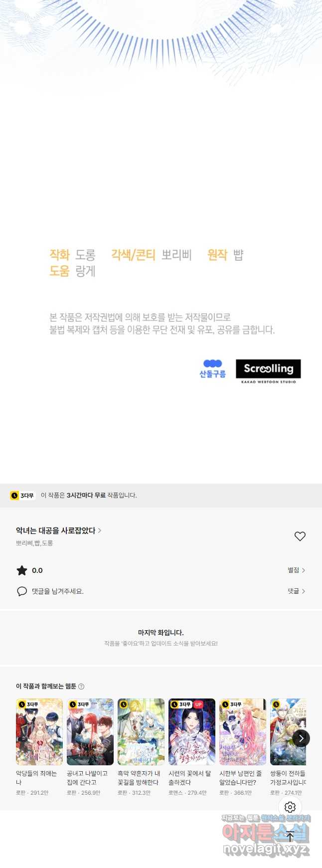
Task: Click 댓글을 남겨주세요 comment prompt
Action: click(x=58, y=591)
